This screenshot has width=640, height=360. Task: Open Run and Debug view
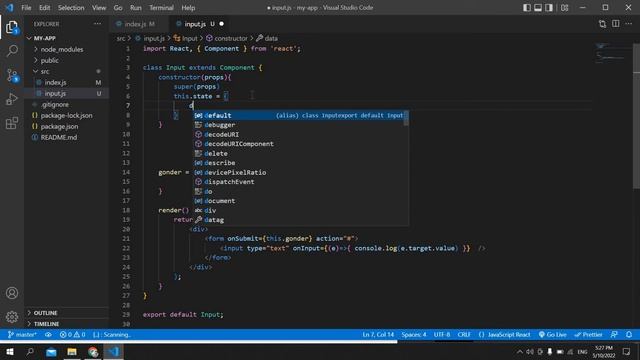[x=12, y=99]
